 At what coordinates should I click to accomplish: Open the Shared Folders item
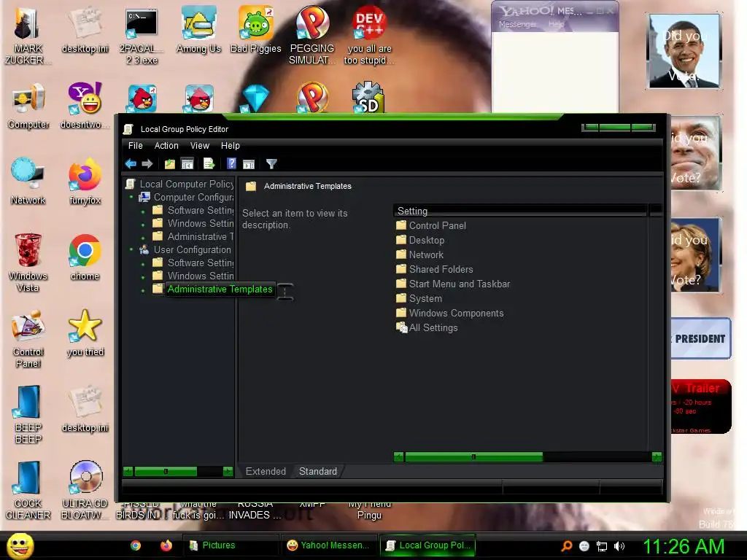(x=435, y=269)
